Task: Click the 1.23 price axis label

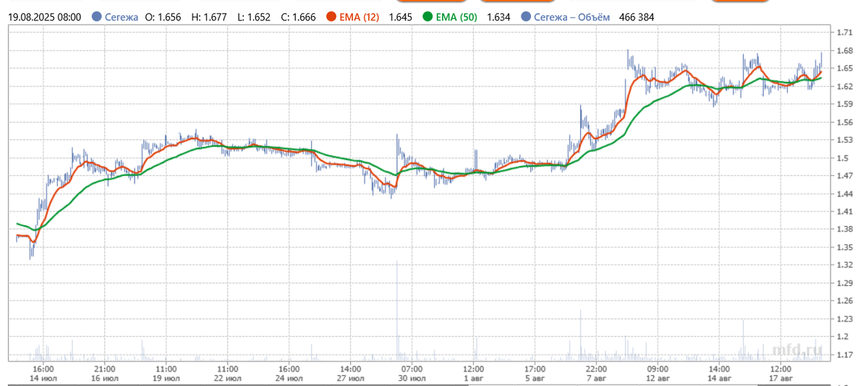Action: point(843,319)
